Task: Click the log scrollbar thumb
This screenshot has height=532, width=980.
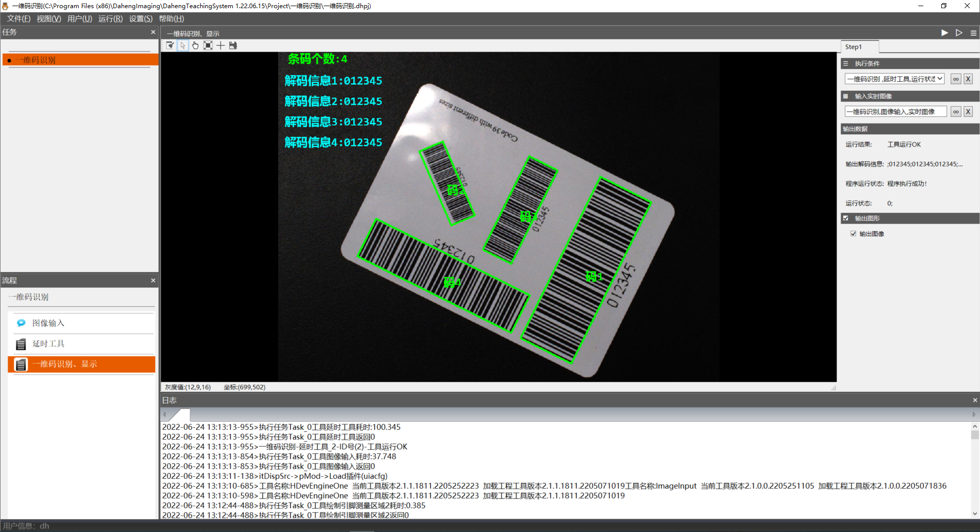Action: point(975,435)
